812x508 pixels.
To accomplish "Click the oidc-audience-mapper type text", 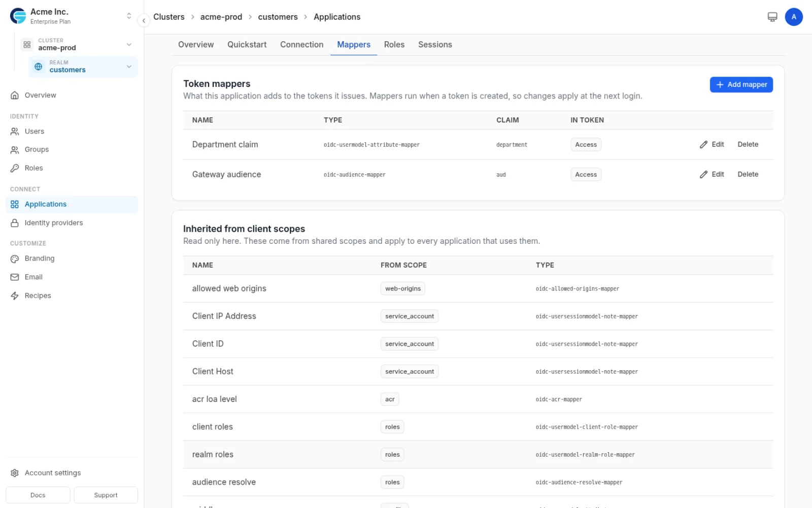I will click(x=355, y=175).
